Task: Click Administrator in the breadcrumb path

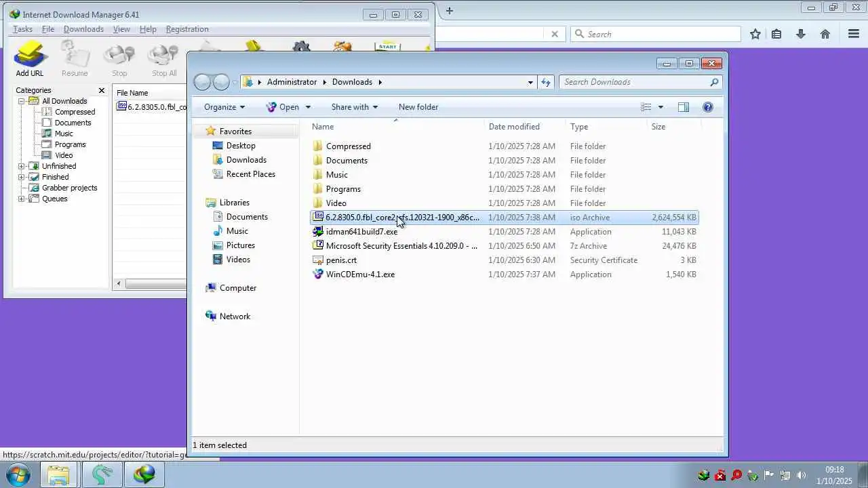Action: [292, 82]
